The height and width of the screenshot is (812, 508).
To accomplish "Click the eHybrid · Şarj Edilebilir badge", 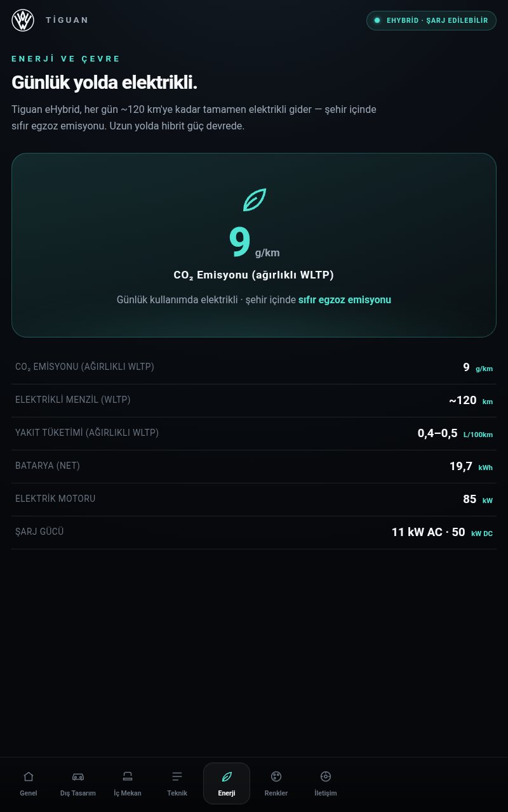I will pyautogui.click(x=431, y=20).
